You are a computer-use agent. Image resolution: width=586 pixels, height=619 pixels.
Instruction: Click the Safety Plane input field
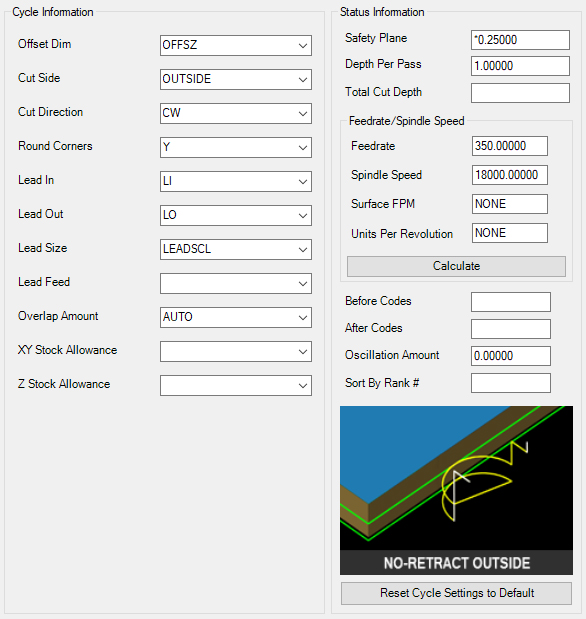coord(520,40)
